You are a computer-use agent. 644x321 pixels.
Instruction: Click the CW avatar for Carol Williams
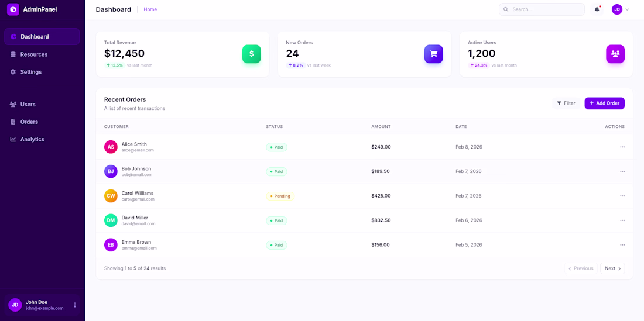(x=111, y=196)
